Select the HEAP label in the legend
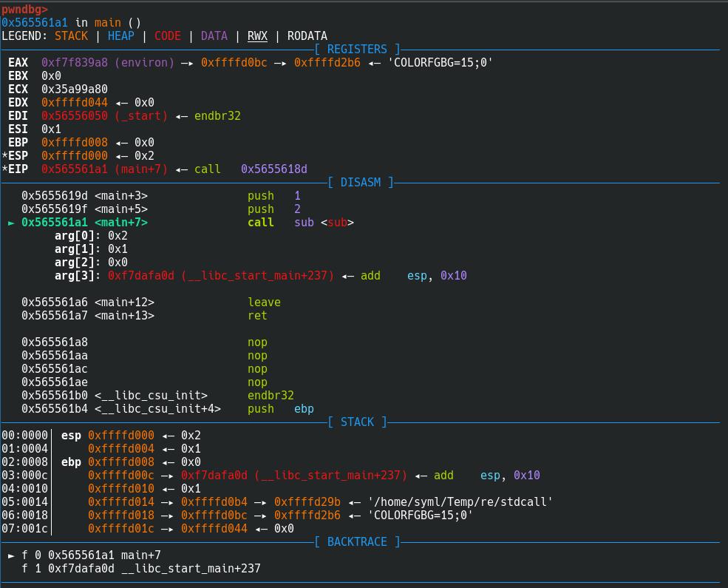The image size is (728, 588). (x=120, y=36)
